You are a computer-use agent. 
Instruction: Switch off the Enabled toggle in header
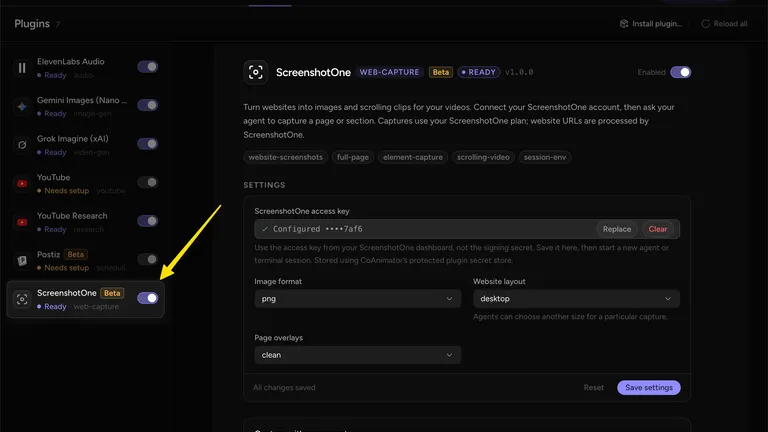coord(680,72)
